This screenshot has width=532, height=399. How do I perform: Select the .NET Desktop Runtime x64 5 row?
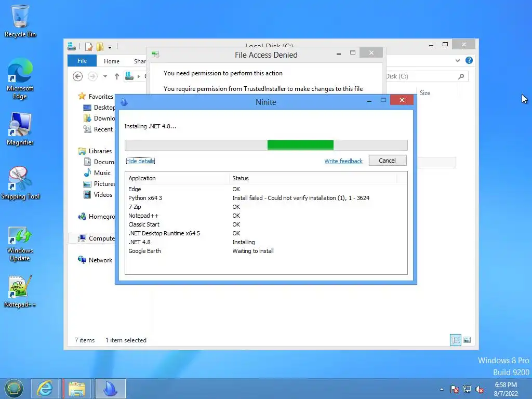[266, 233]
